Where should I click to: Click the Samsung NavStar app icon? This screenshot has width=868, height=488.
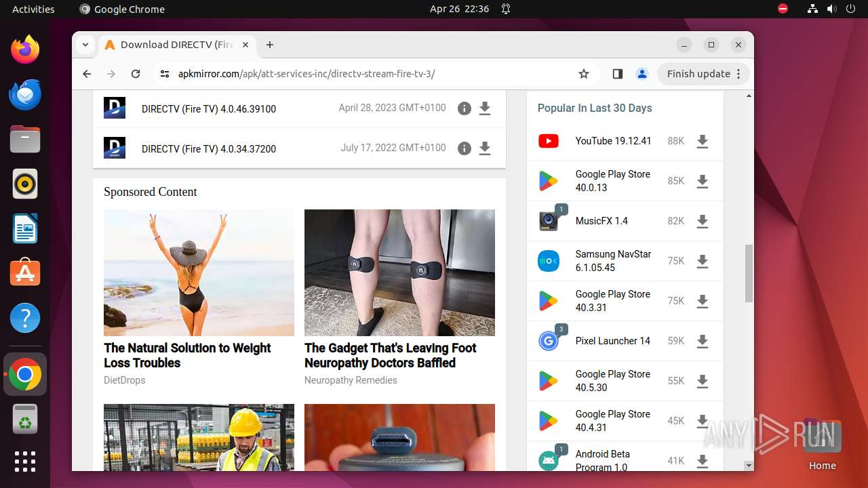549,261
